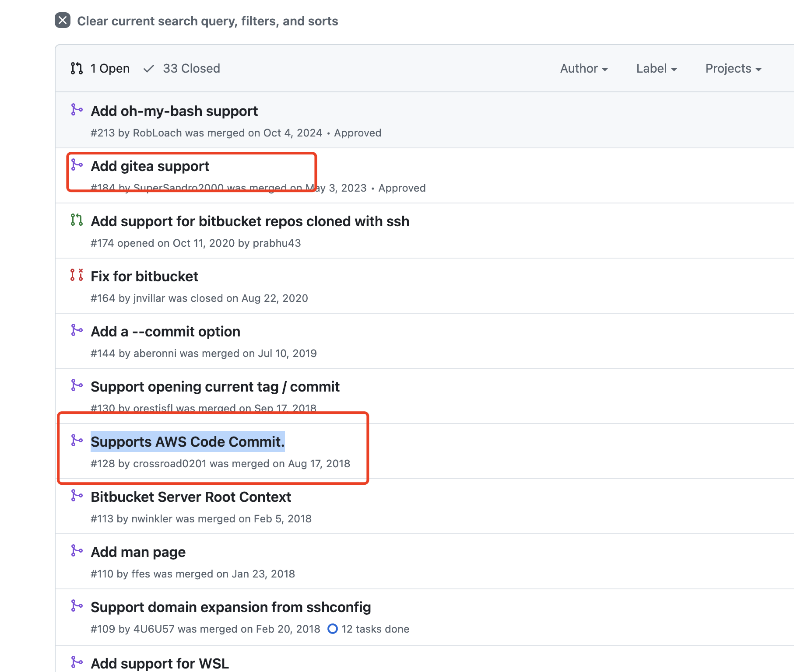Click merged icon beside Add support for WSL

(x=77, y=662)
